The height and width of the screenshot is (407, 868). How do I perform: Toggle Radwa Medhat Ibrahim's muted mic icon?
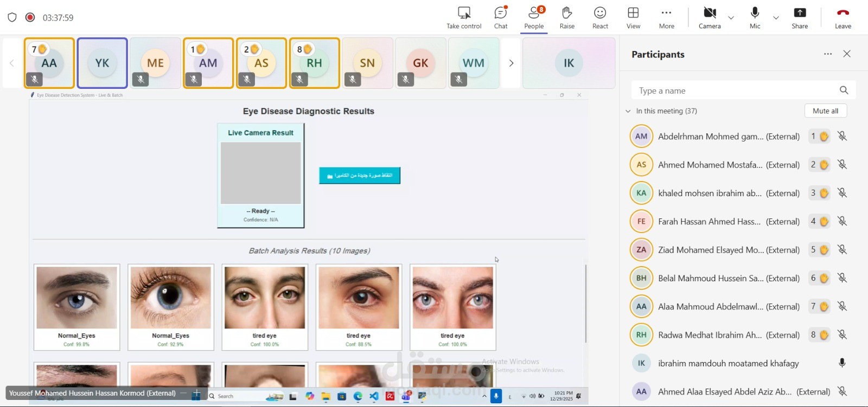pos(842,335)
